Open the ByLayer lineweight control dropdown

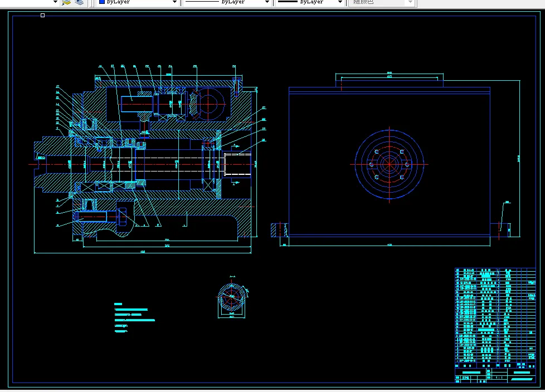(x=311, y=2)
